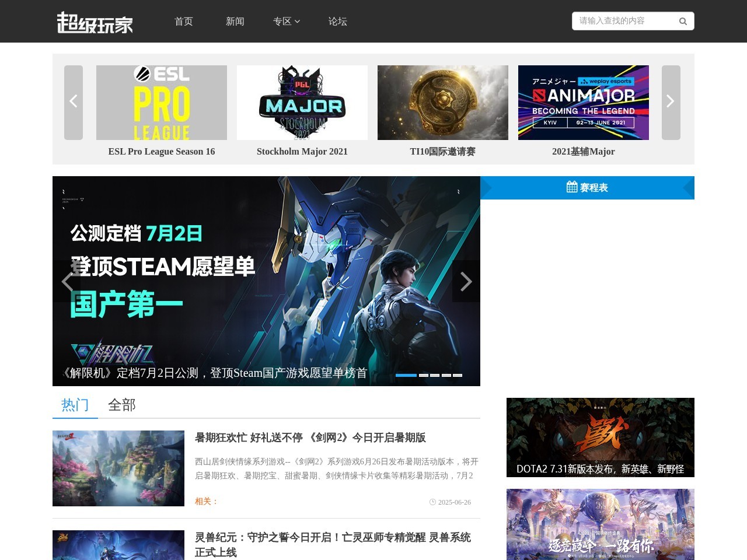Open the ESL Pro League thumbnail
This screenshot has height=560, width=747.
(x=162, y=103)
